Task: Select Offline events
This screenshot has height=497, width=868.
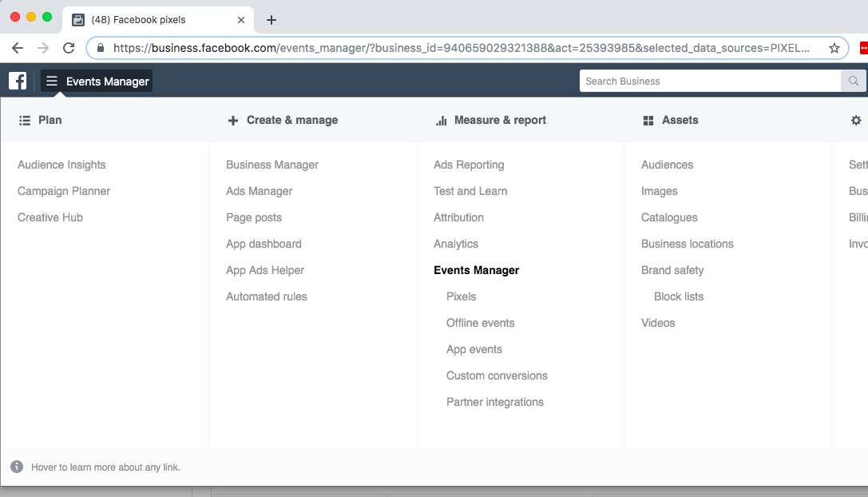Action: pos(481,323)
